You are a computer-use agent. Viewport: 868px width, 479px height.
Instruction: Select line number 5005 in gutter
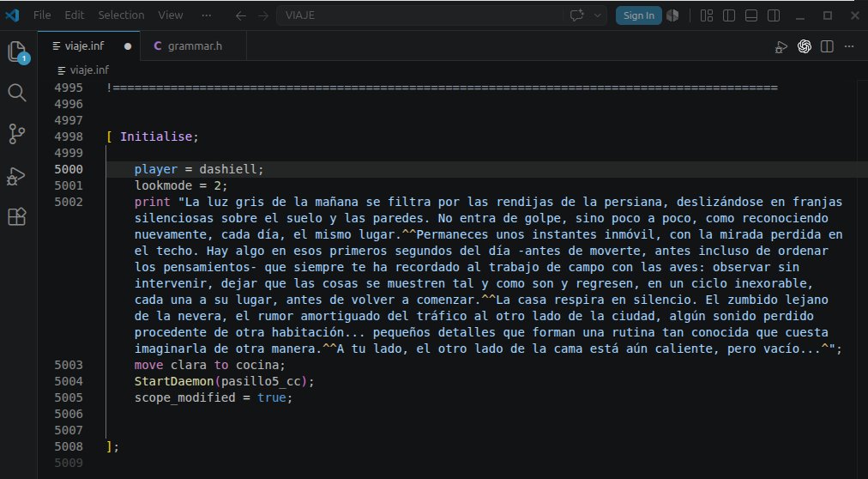[x=69, y=397]
